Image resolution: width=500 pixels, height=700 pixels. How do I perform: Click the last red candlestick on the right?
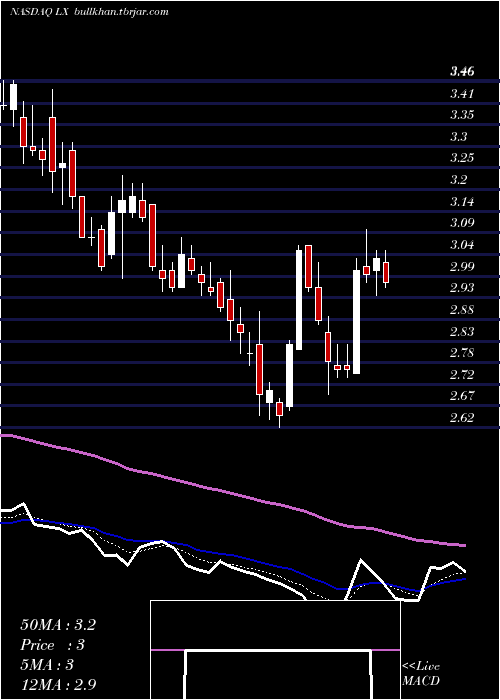pyautogui.click(x=386, y=272)
